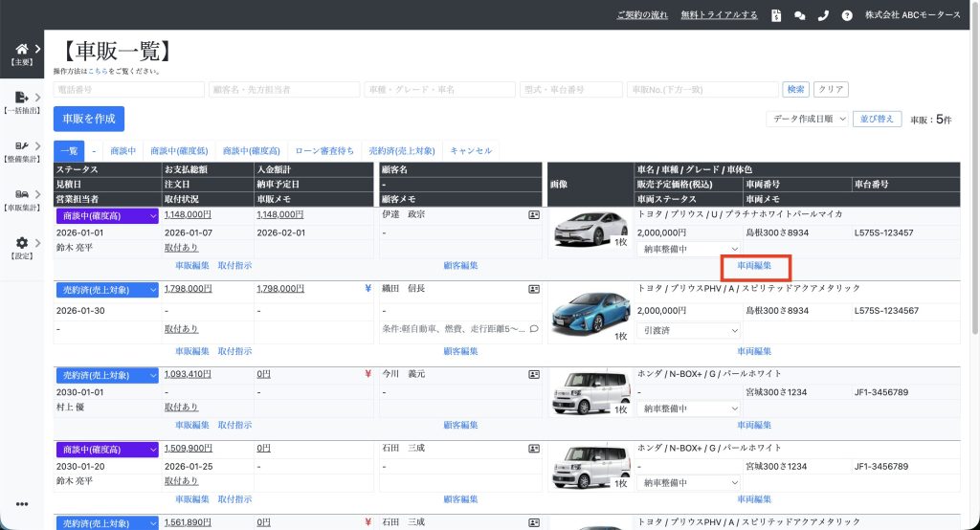Expand the 商談中(確度高) status dropdown in first row
The height and width of the screenshot is (530, 980).
point(105,216)
